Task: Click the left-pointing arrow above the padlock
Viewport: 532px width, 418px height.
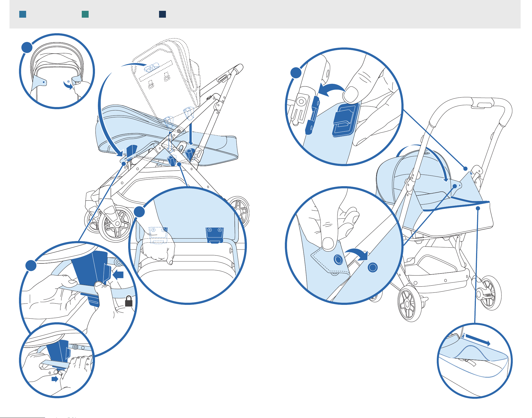Action: (x=118, y=275)
